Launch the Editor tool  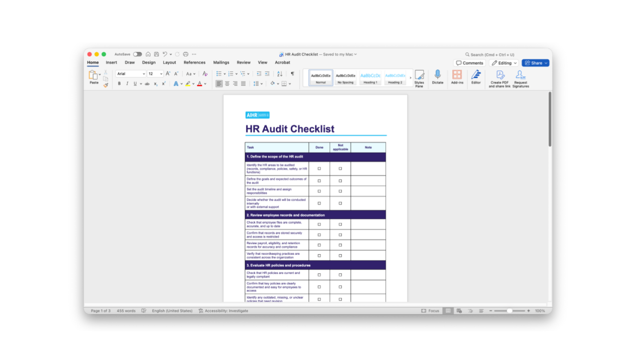click(476, 75)
